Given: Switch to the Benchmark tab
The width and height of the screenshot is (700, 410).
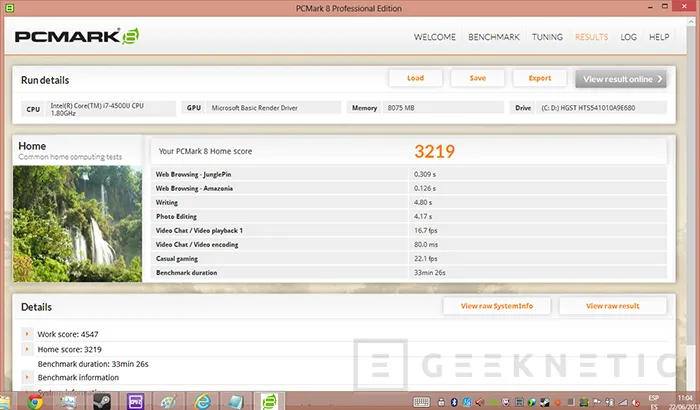Looking at the screenshot, I should (x=494, y=37).
